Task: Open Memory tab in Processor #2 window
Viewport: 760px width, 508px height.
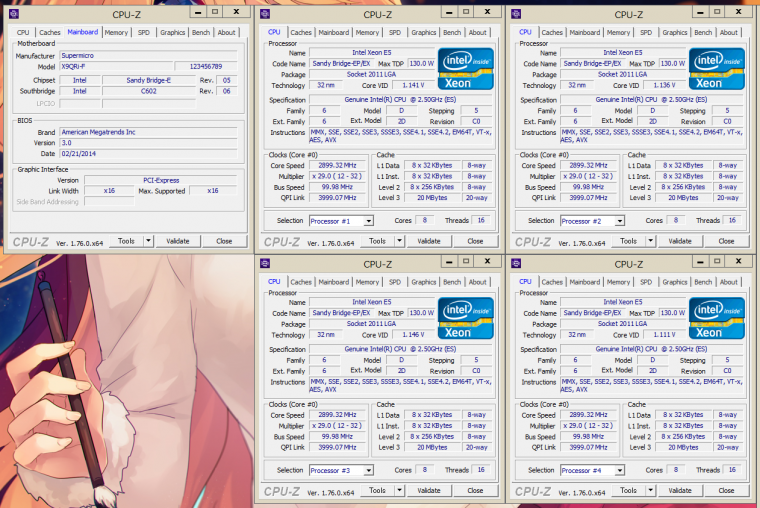Action: (618, 32)
